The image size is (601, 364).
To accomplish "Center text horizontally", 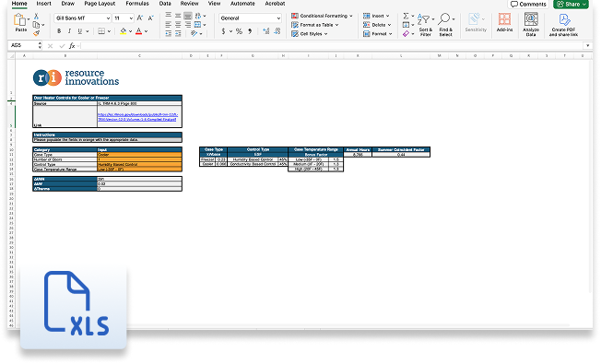I will (x=178, y=25).
